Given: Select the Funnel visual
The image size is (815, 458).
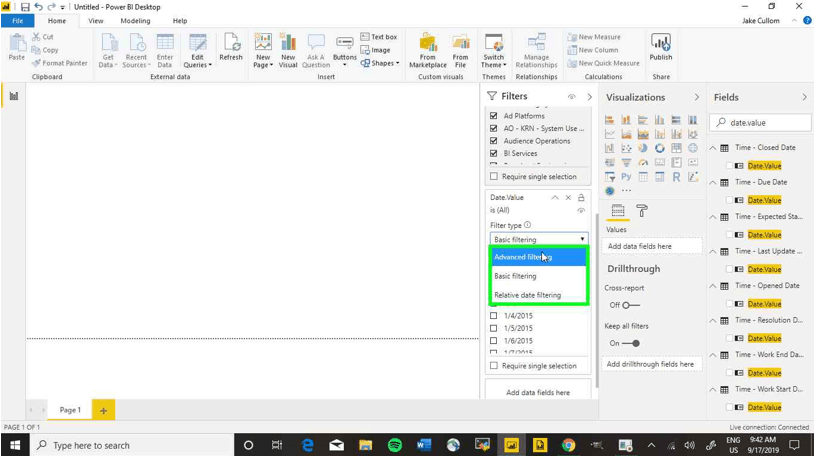Looking at the screenshot, I should coord(626,162).
